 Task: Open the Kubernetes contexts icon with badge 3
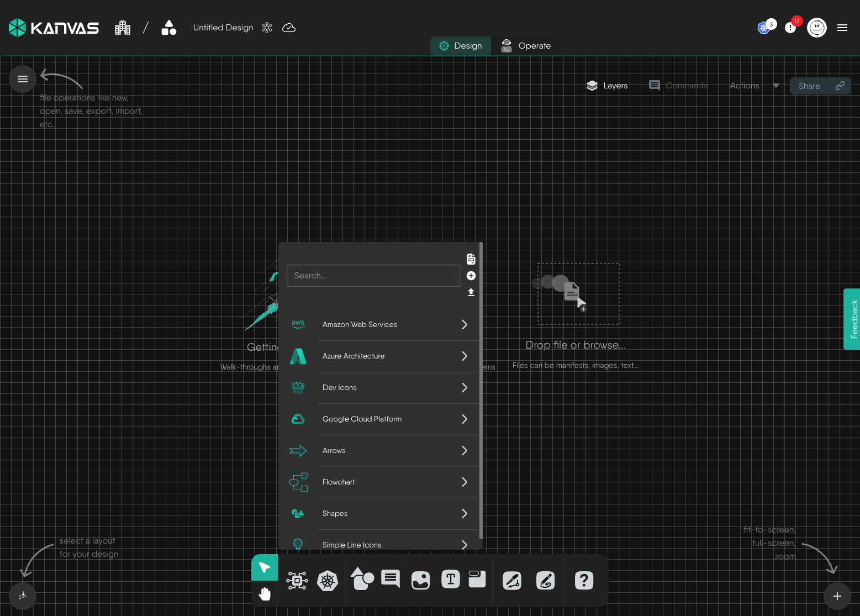pyautogui.click(x=764, y=28)
